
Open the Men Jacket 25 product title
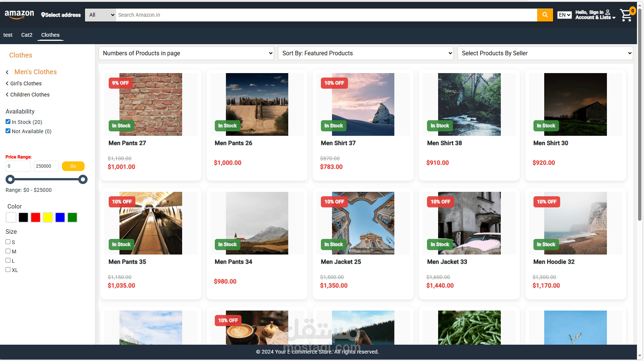tap(341, 262)
